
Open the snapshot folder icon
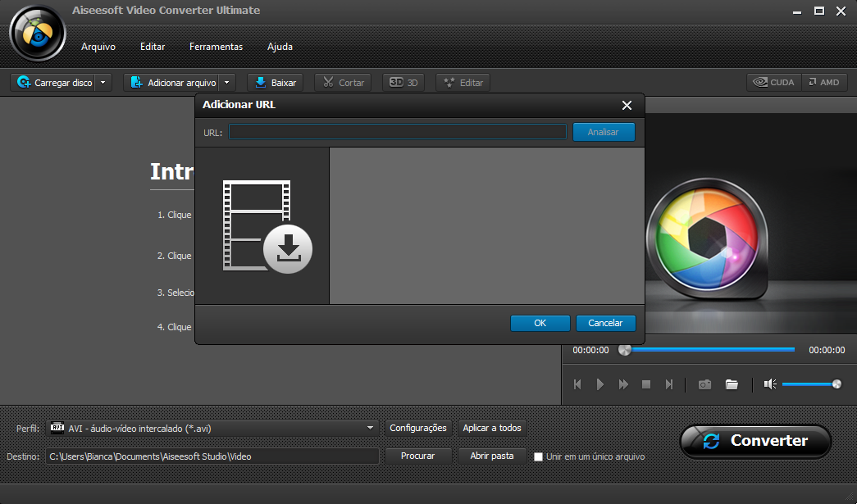tap(732, 384)
